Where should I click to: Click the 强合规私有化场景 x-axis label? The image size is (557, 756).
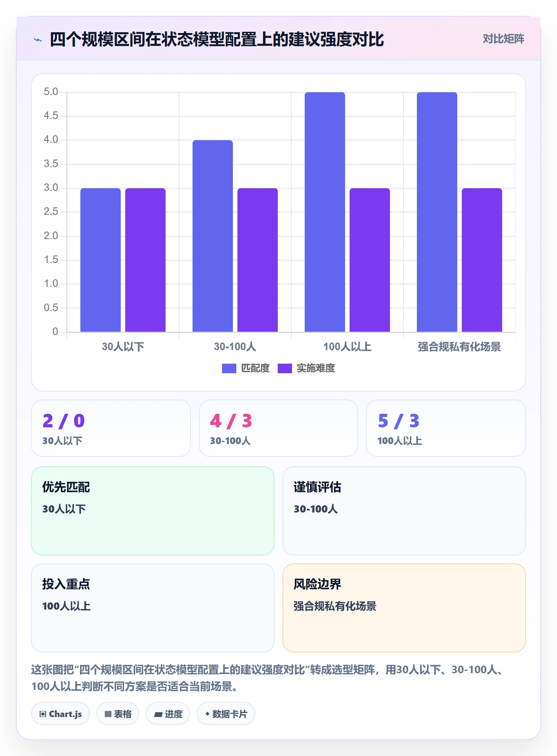coord(460,347)
